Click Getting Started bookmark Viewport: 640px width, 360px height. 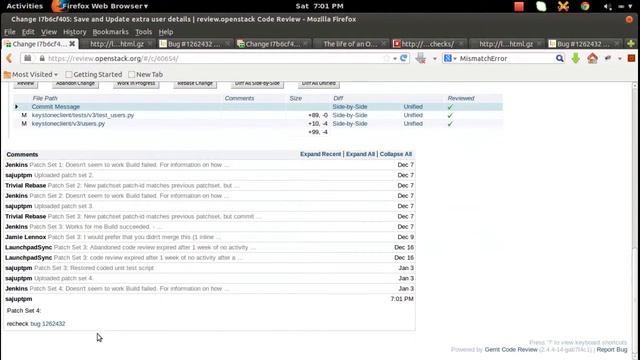93,74
